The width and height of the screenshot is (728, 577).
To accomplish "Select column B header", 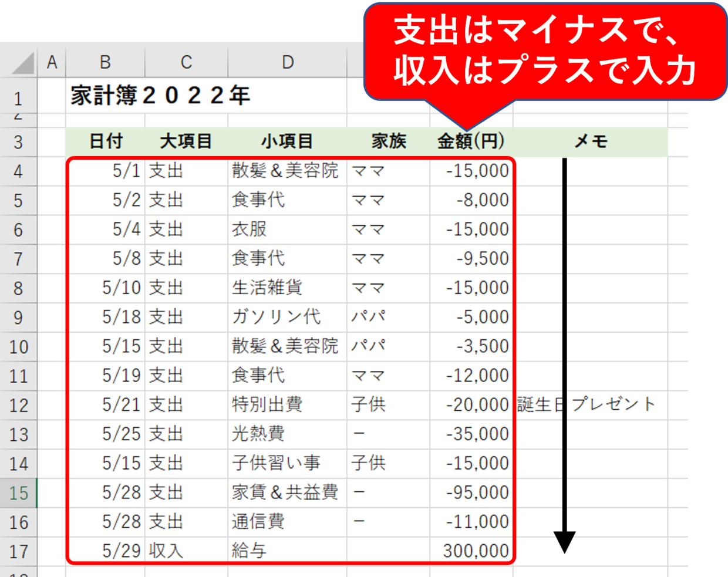I will [x=105, y=62].
